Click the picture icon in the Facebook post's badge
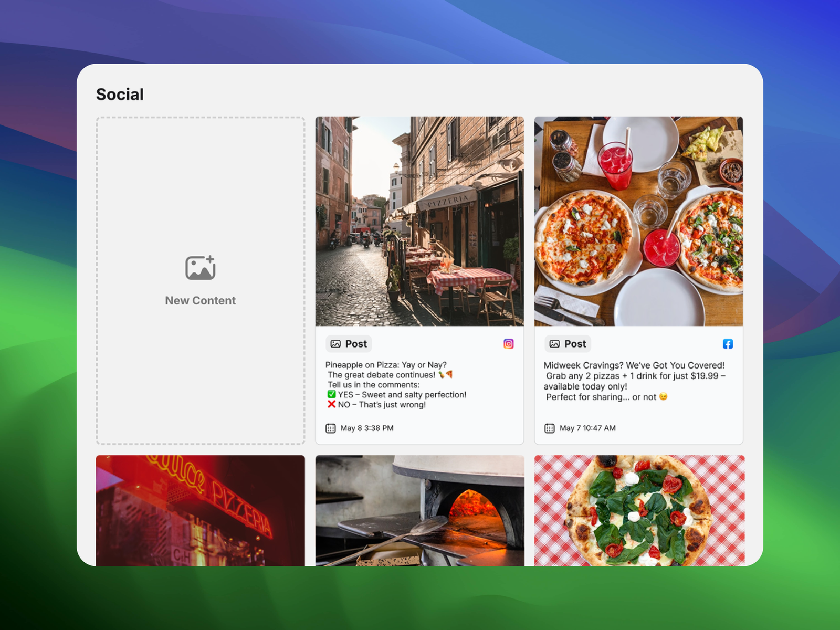This screenshot has height=630, width=840. (x=554, y=344)
